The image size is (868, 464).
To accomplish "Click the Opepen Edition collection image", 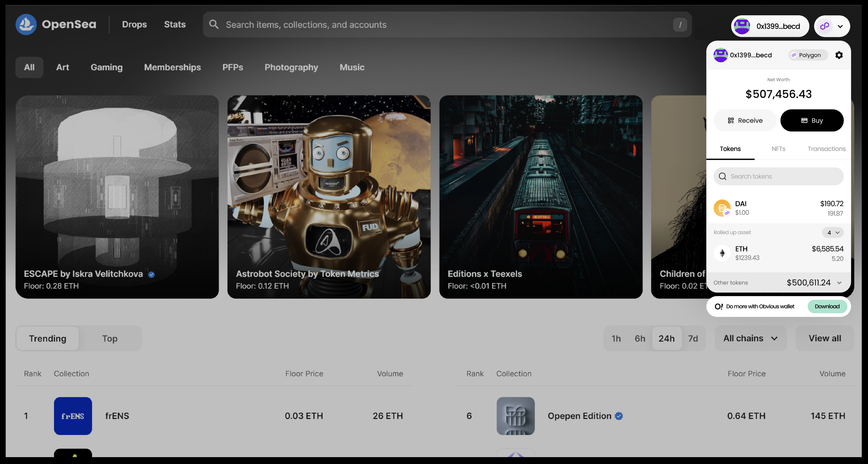I will pos(515,416).
